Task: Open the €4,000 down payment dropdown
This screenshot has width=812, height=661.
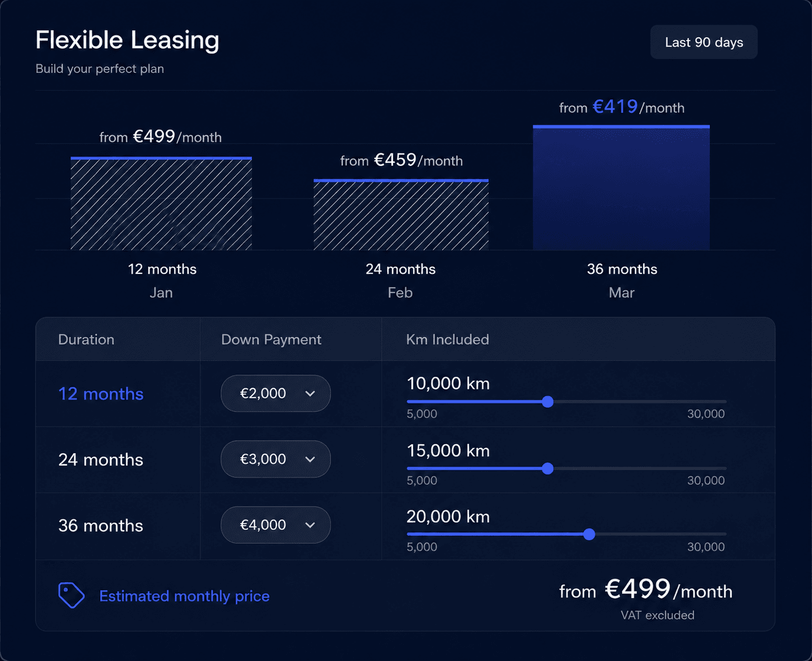Action: pos(276,525)
